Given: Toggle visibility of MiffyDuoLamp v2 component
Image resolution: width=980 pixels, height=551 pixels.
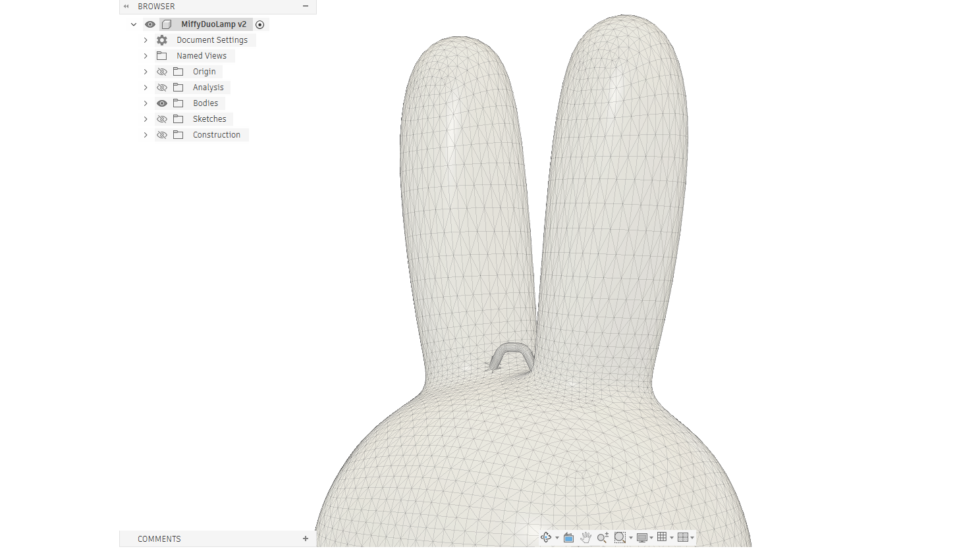Looking at the screenshot, I should point(150,24).
